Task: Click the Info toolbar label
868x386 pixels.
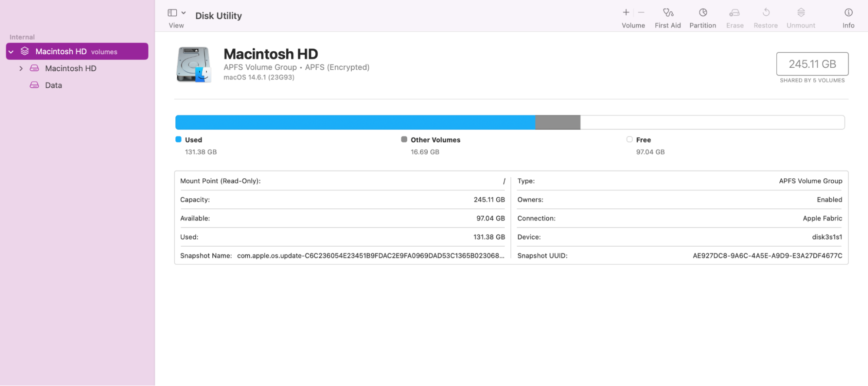Action: 848,26
